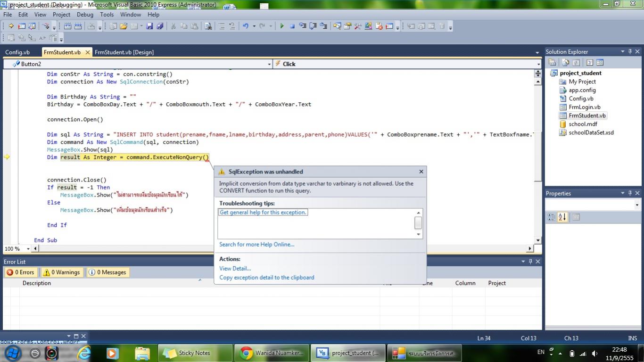Click the Description column header
Viewport: 644px width, 362px height.
point(36,283)
